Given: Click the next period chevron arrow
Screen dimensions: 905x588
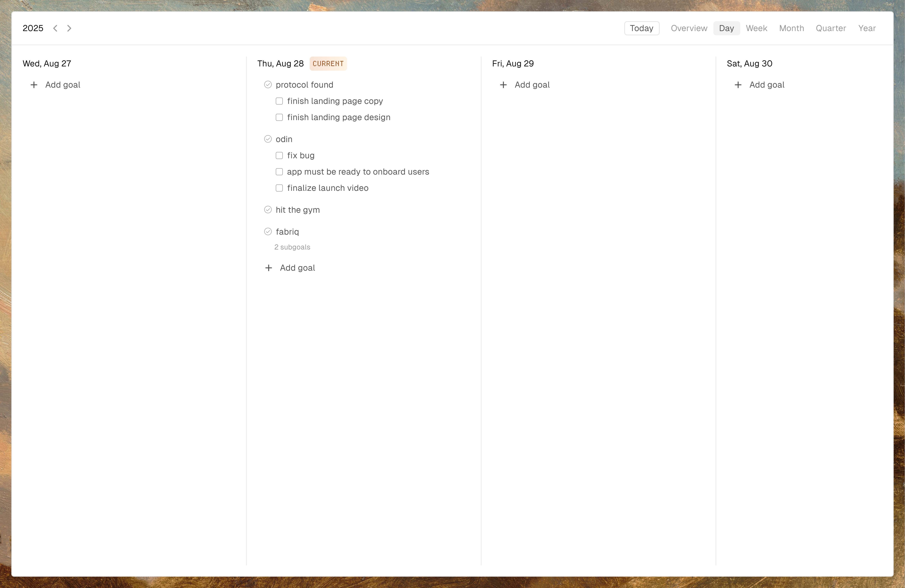Looking at the screenshot, I should click(x=69, y=28).
